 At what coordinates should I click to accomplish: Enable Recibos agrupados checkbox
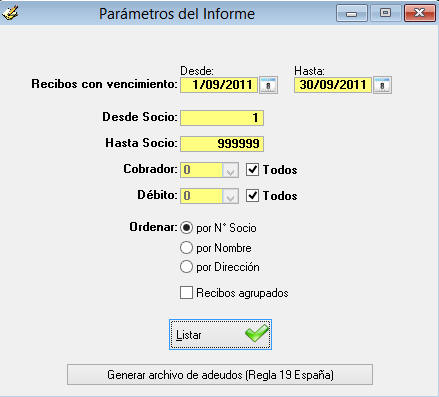[x=186, y=293]
